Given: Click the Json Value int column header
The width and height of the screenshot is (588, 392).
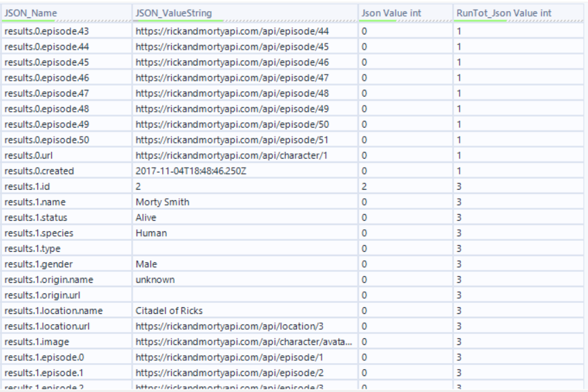Looking at the screenshot, I should click(x=405, y=13).
